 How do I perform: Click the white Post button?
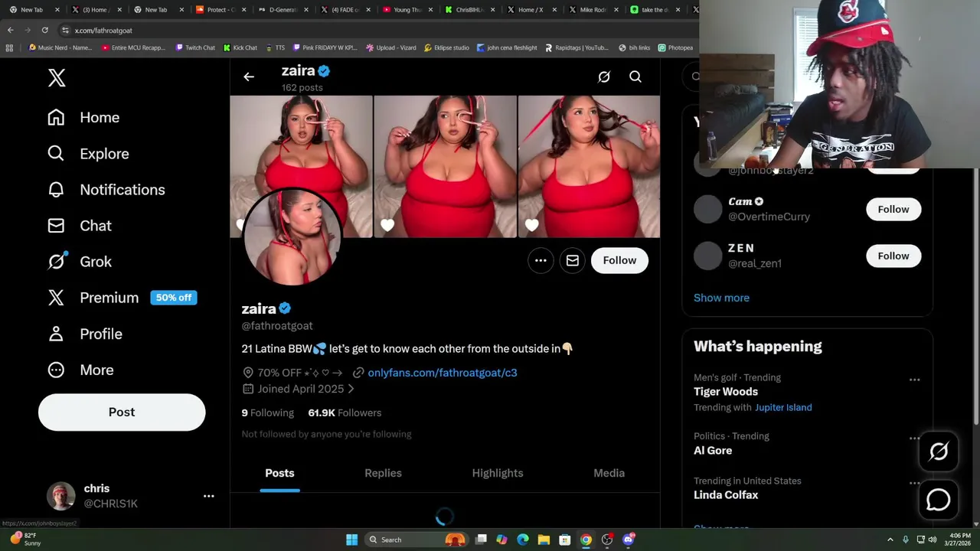pos(122,412)
